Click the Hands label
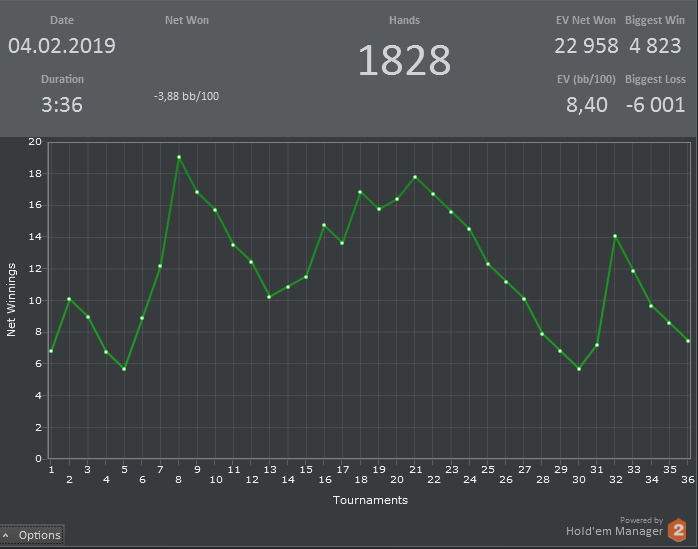698x549 pixels. point(404,20)
